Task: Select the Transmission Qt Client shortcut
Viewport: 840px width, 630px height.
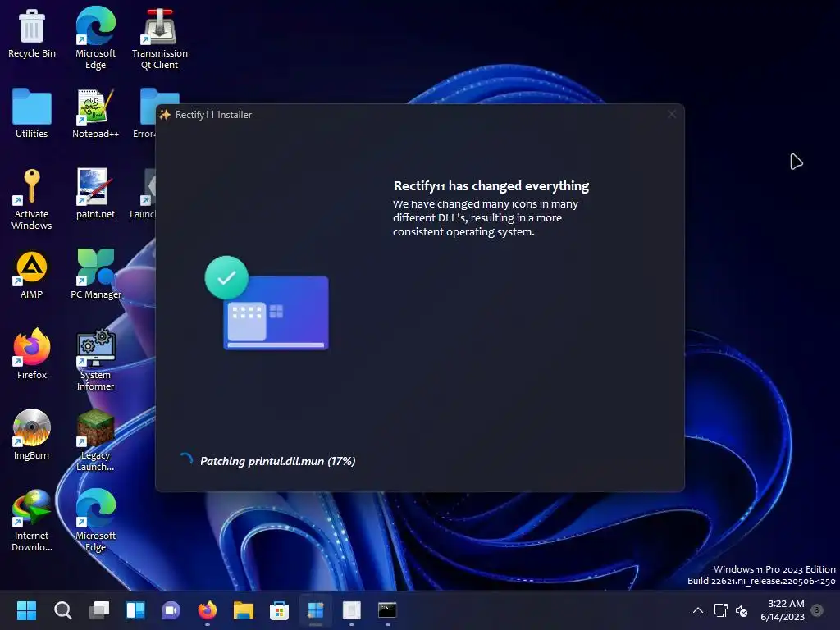Action: tap(160, 39)
